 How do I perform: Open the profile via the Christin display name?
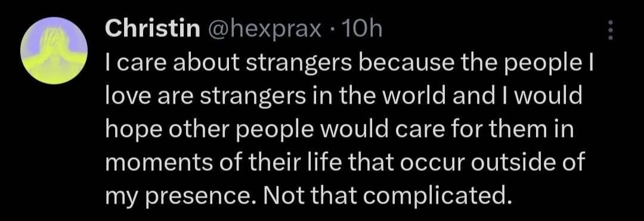point(153,29)
